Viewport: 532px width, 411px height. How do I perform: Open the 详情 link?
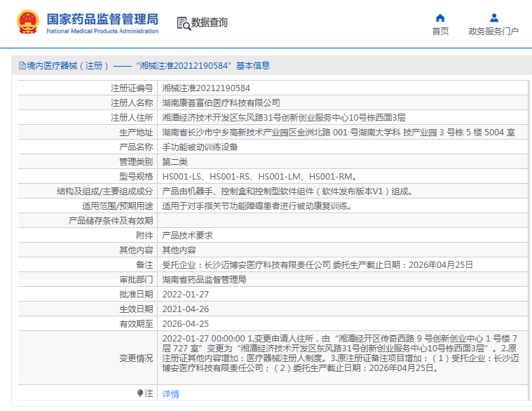point(170,393)
